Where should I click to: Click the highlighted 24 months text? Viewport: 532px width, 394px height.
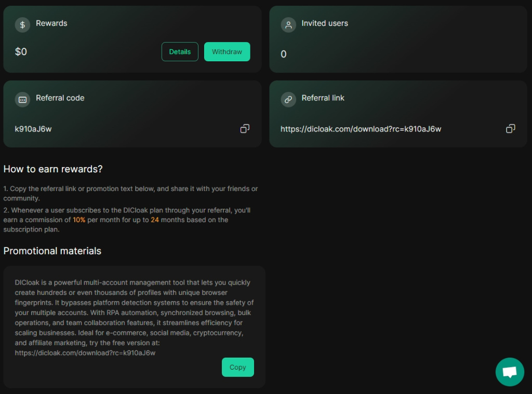[155, 220]
